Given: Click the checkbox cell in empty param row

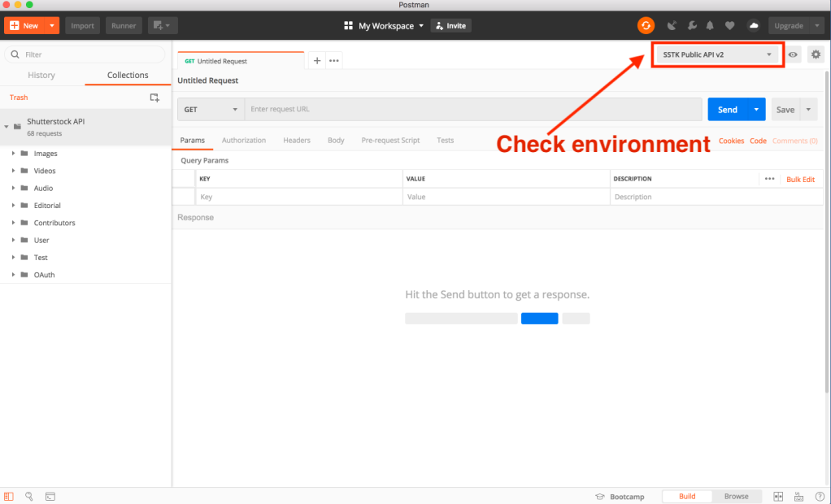Looking at the screenshot, I should (184, 197).
